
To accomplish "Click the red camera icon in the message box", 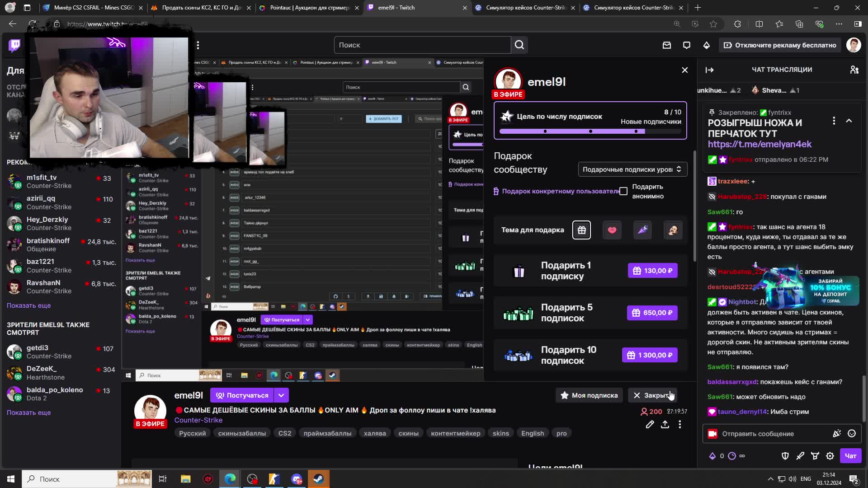I will pos(712,434).
